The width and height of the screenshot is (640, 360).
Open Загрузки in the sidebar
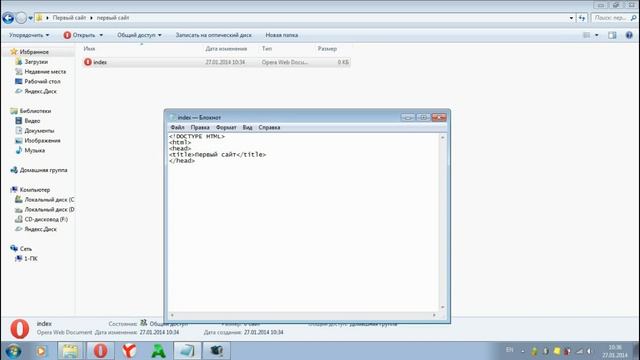36,62
